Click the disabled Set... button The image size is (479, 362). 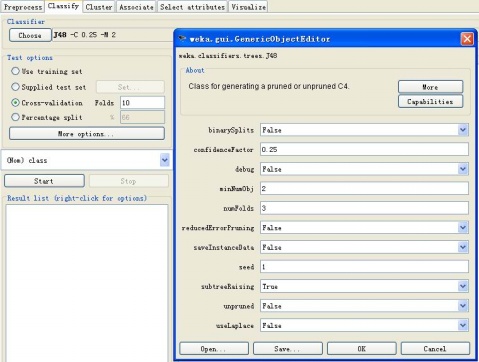pyautogui.click(x=130, y=87)
